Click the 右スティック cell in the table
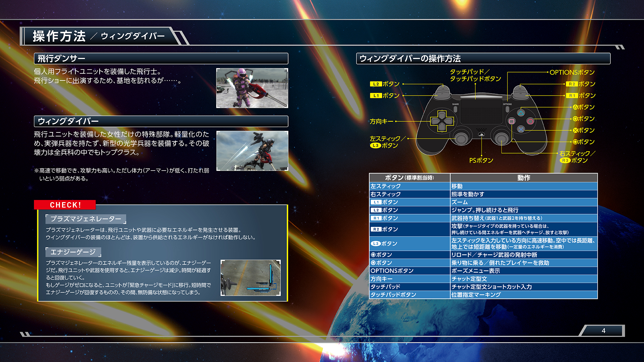This screenshot has height=362, width=644. [x=410, y=194]
